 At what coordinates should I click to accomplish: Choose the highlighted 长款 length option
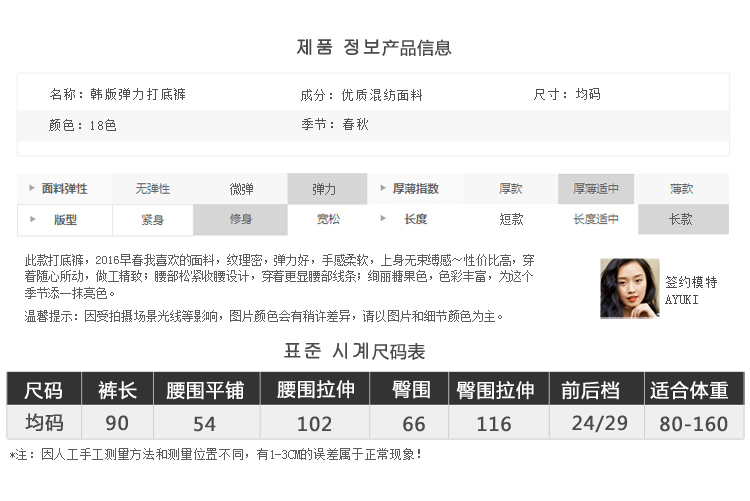[682, 219]
